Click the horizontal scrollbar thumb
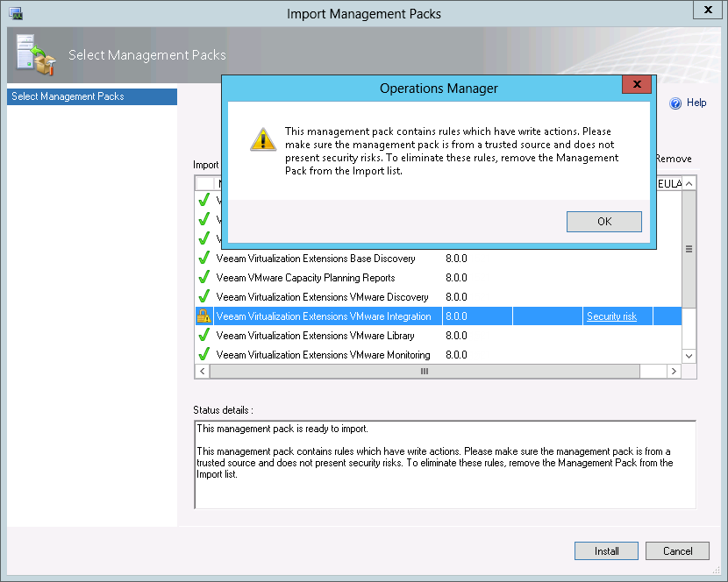The width and height of the screenshot is (728, 582). point(425,372)
